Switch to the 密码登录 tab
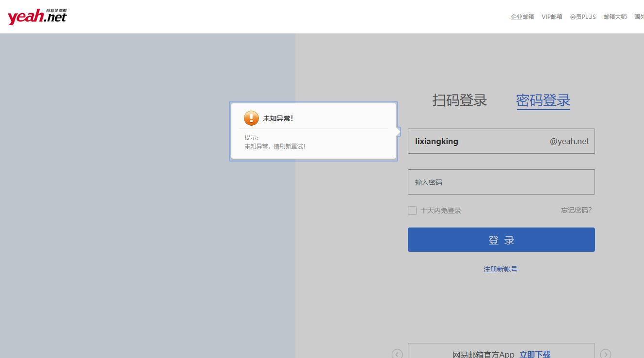The height and width of the screenshot is (358, 644). click(x=543, y=100)
